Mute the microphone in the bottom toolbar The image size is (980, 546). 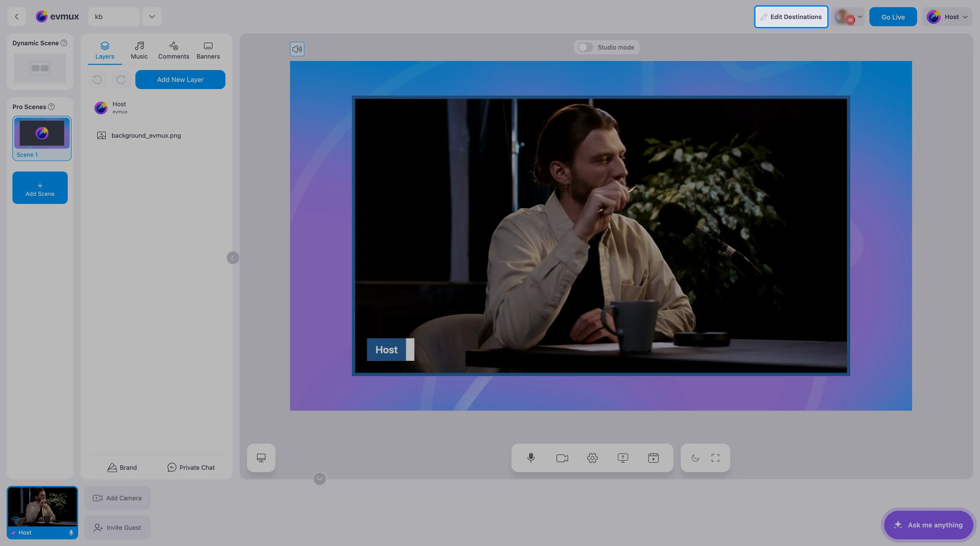pos(531,458)
